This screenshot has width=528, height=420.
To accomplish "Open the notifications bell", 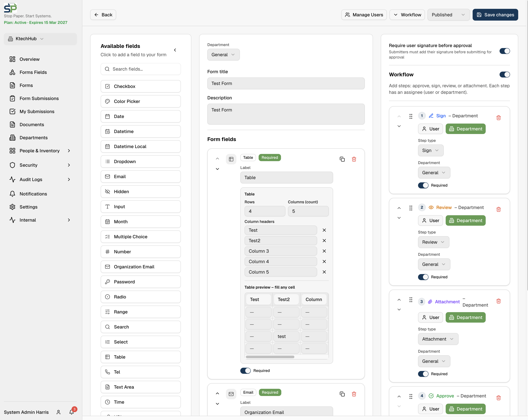I will click(71, 412).
